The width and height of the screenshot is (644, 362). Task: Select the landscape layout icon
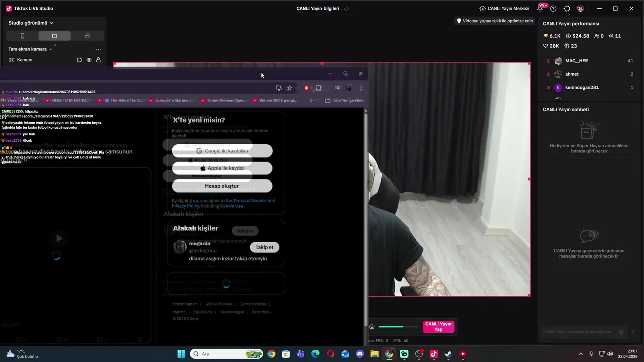pyautogui.click(x=54, y=36)
